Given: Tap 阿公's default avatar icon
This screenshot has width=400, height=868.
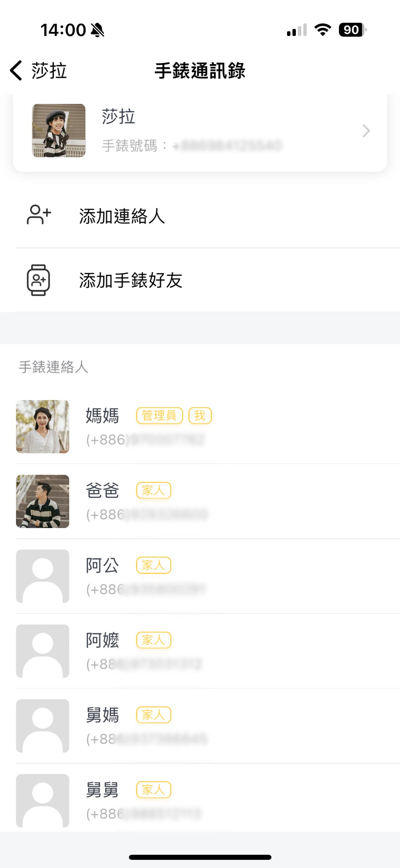Looking at the screenshot, I should tap(43, 576).
